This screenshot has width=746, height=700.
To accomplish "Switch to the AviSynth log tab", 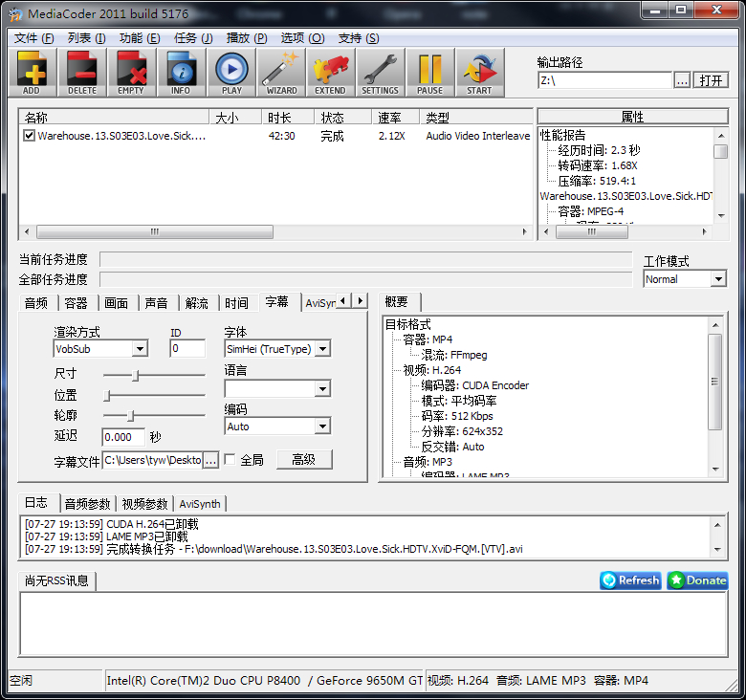I will point(200,504).
